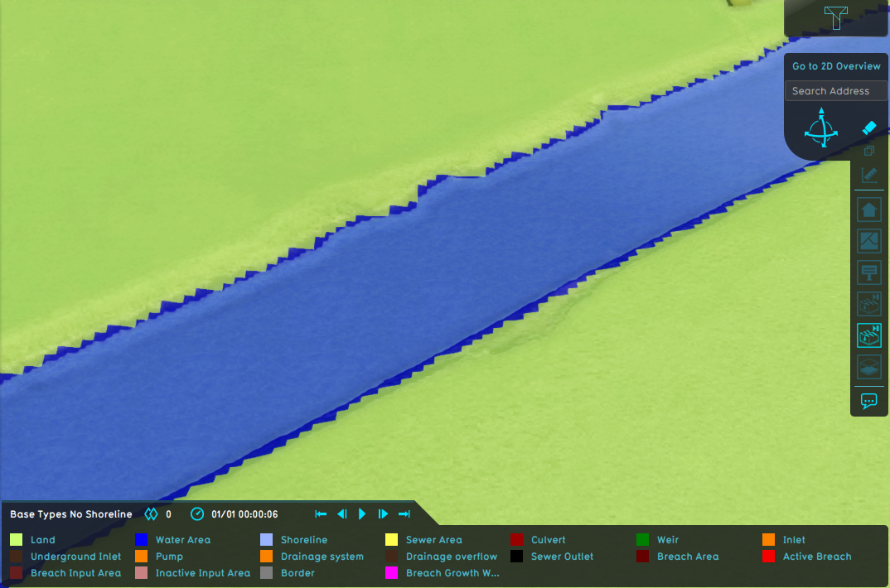
Task: Click the Tygron logo at top right
Action: [835, 17]
